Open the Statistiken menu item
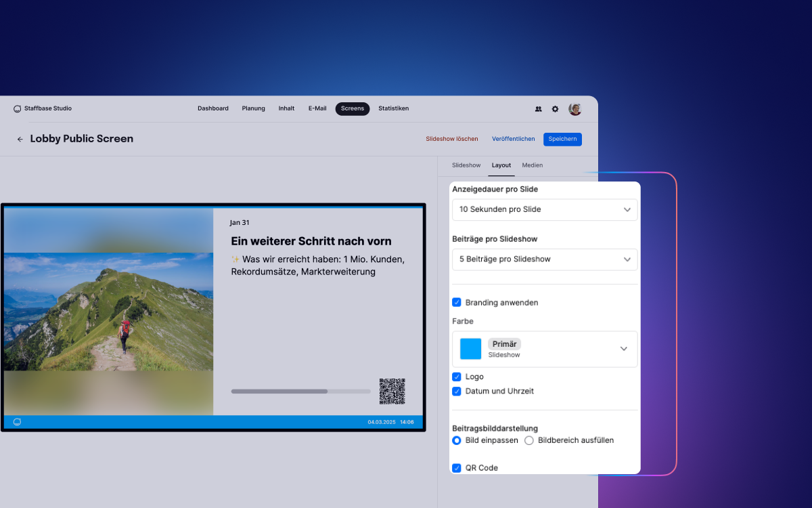Screen dimensions: 812x508 point(394,108)
